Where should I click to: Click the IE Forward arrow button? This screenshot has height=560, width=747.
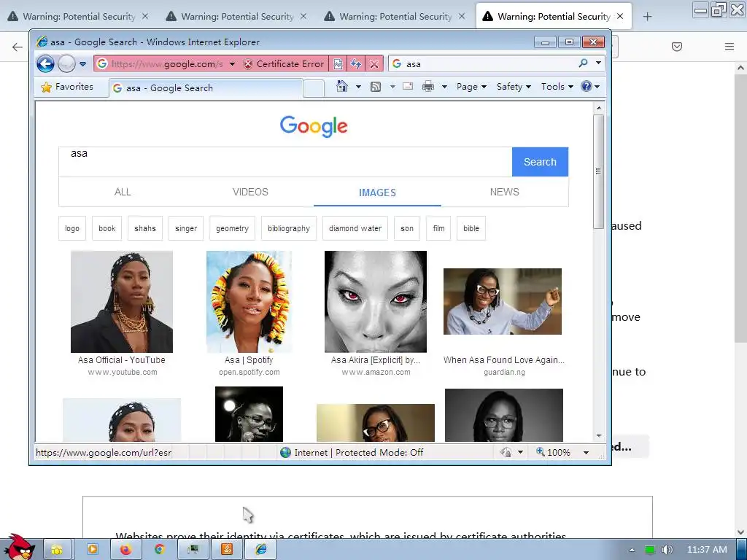point(66,63)
